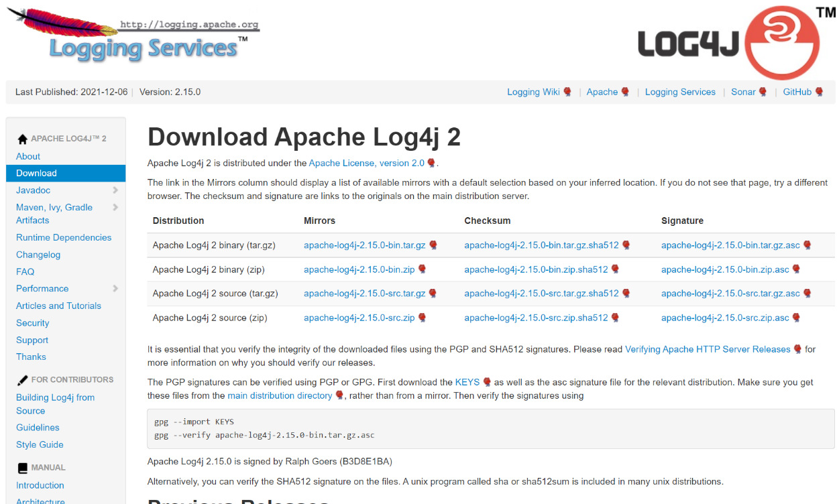
Task: Click the external icon after apache-log4j-2.15.0-bin.zip mirror link
Action: [422, 269]
